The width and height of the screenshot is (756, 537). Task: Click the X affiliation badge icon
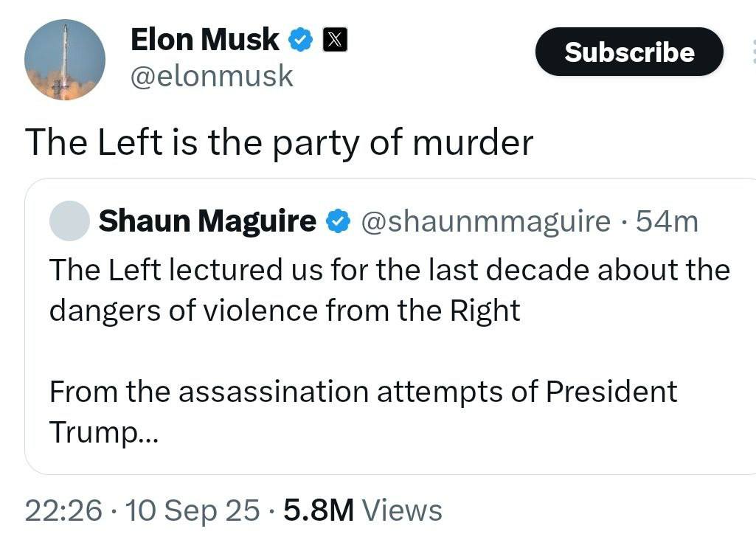click(335, 40)
